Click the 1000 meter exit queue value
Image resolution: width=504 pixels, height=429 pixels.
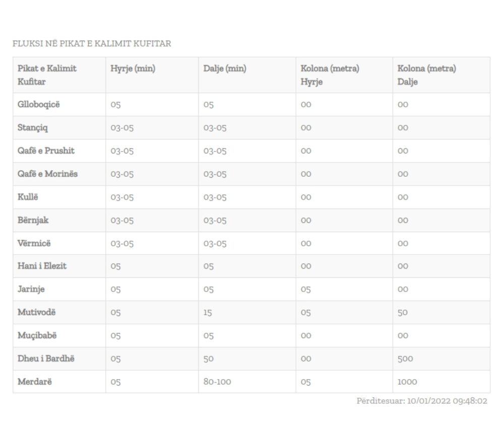click(407, 382)
